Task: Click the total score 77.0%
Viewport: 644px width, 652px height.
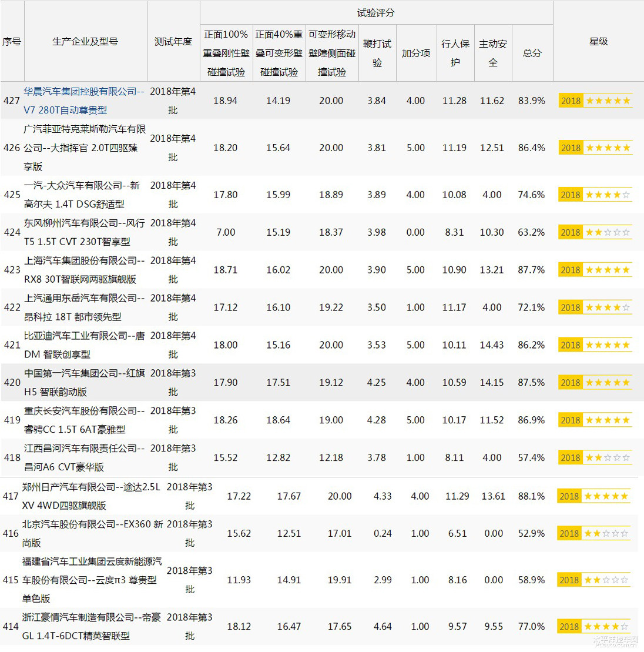Action: [x=531, y=626]
